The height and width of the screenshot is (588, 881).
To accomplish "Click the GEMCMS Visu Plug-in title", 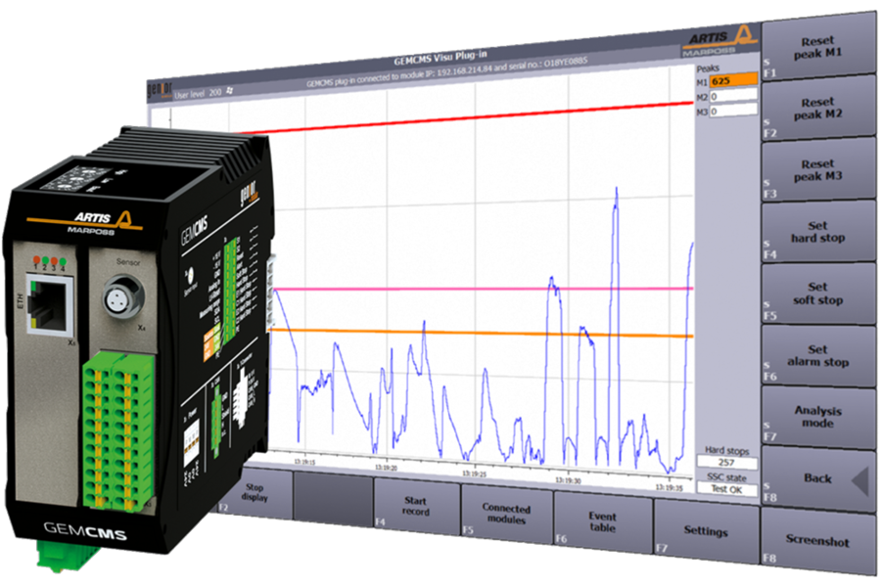I will [x=440, y=58].
